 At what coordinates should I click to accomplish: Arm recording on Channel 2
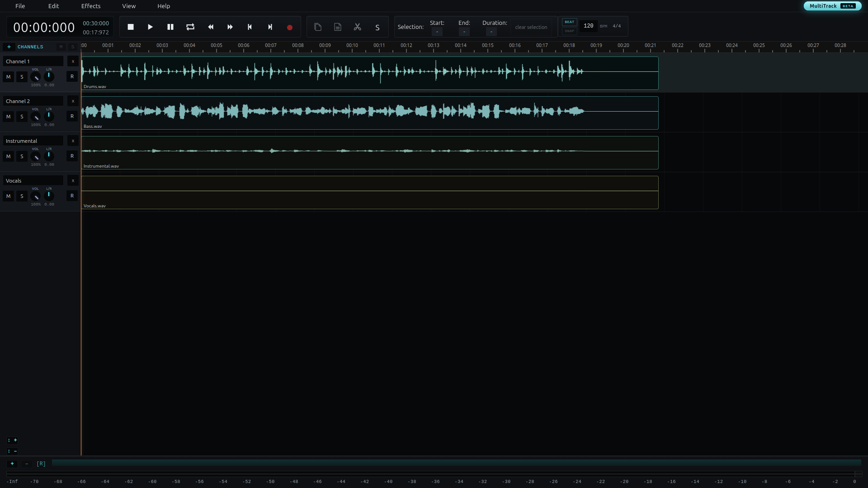click(72, 117)
